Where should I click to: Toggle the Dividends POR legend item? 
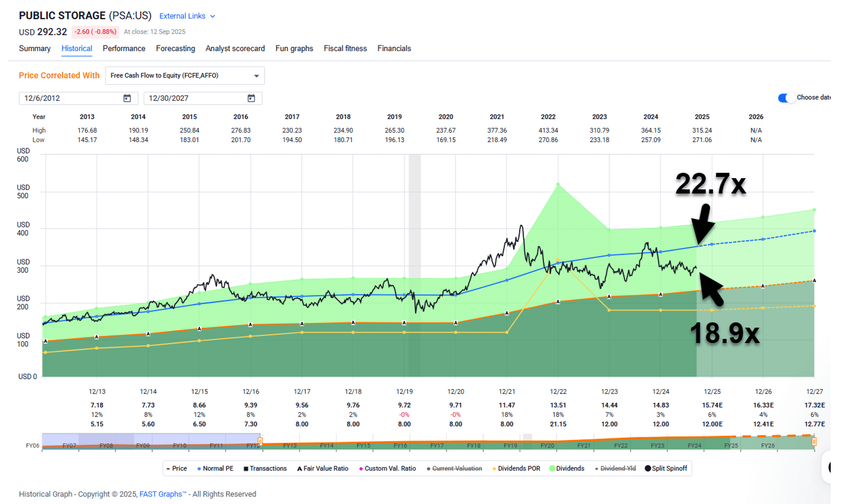(x=516, y=468)
